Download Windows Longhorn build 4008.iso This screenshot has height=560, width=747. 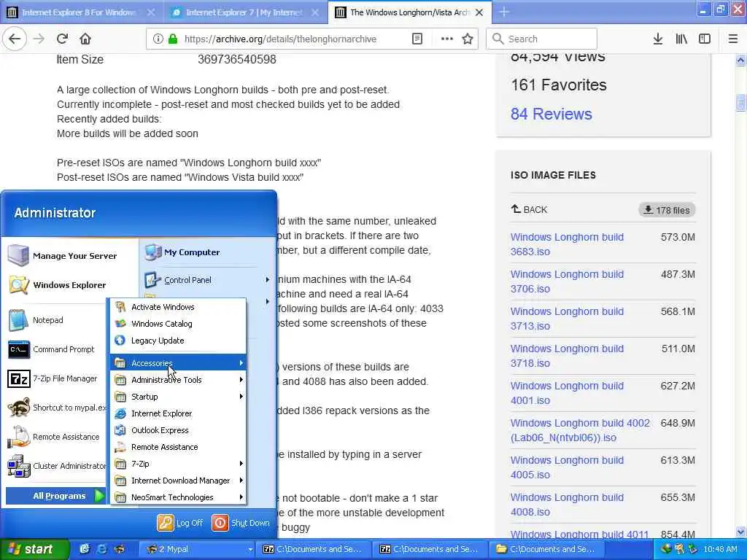tap(567, 505)
